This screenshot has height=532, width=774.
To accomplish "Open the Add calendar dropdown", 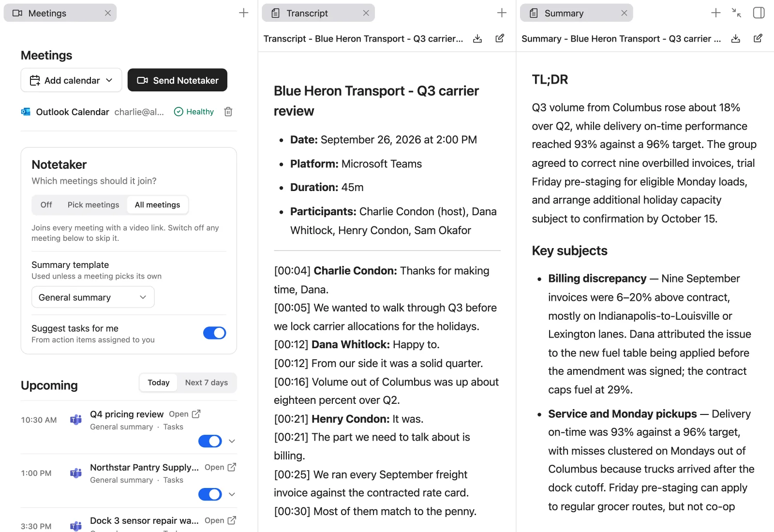I will pyautogui.click(x=71, y=80).
